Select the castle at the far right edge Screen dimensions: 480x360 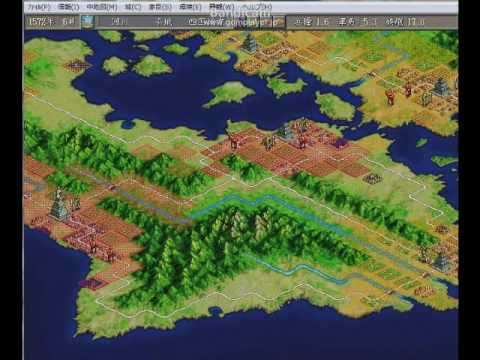440,87
